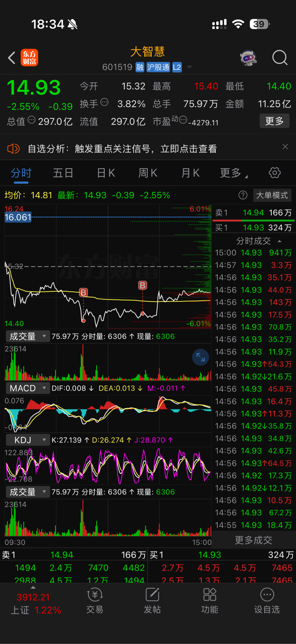Tap the 14:55 14.93 18.4万 trade row
296x644 pixels.
point(253,525)
